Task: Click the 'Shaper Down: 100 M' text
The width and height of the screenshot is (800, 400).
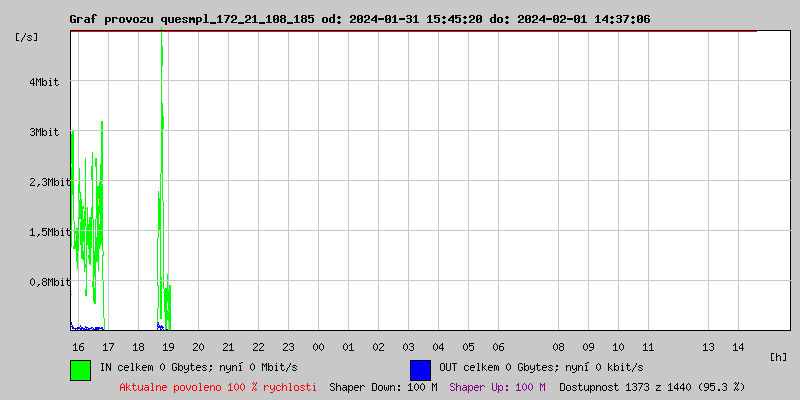Action: pyautogui.click(x=384, y=387)
